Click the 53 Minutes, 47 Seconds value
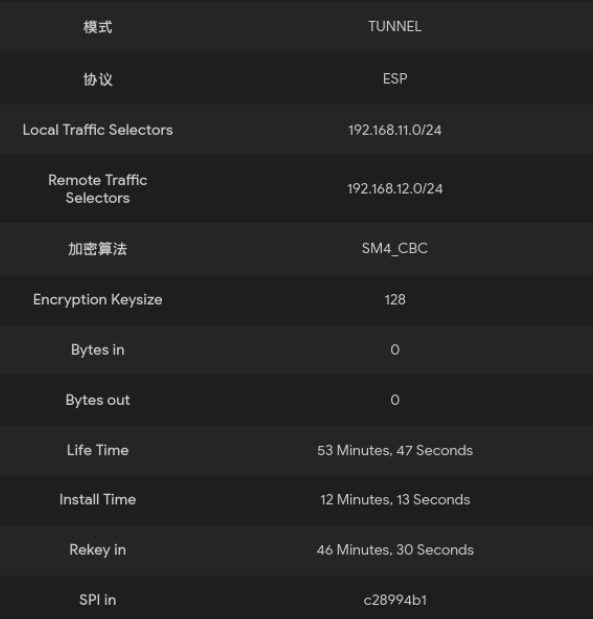 395,450
